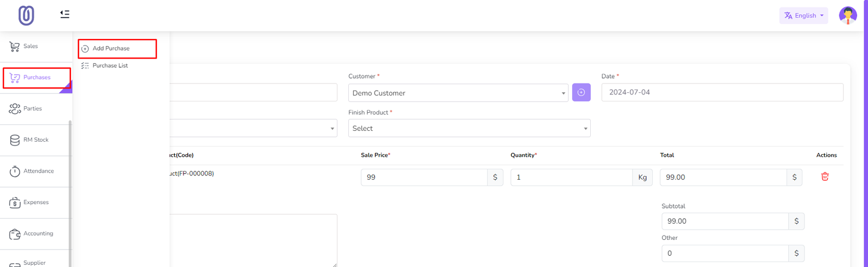Click the Quantity input field
868x267 pixels.
tap(571, 177)
